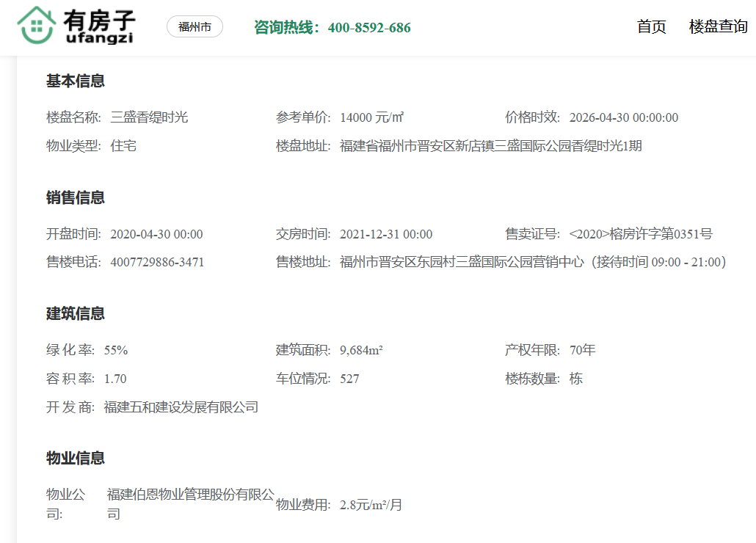The width and height of the screenshot is (756, 543).
Task: Click the sales phone number 4007729886-3471
Action: coord(157,262)
